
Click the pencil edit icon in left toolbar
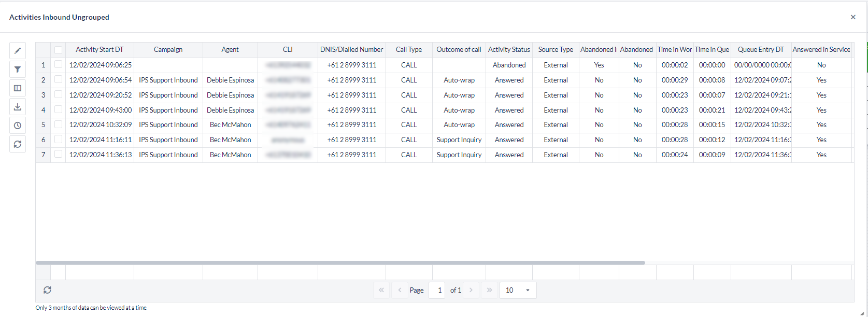[x=18, y=51]
